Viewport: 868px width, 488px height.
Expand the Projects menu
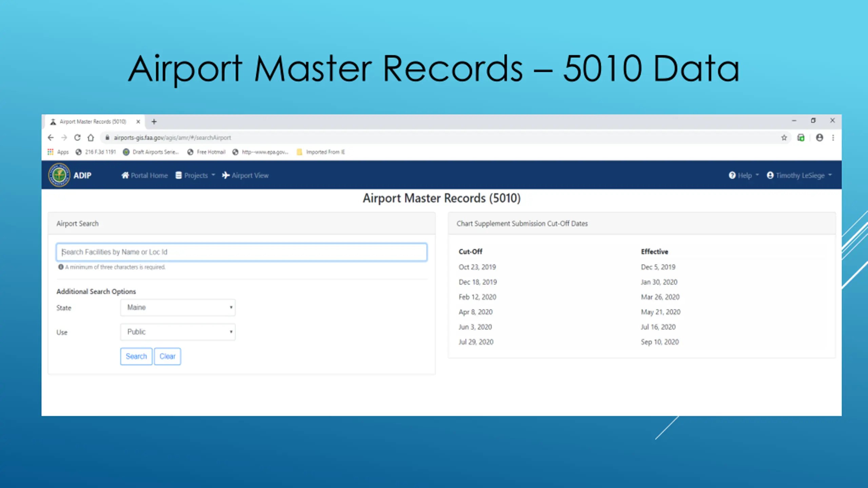[195, 176]
